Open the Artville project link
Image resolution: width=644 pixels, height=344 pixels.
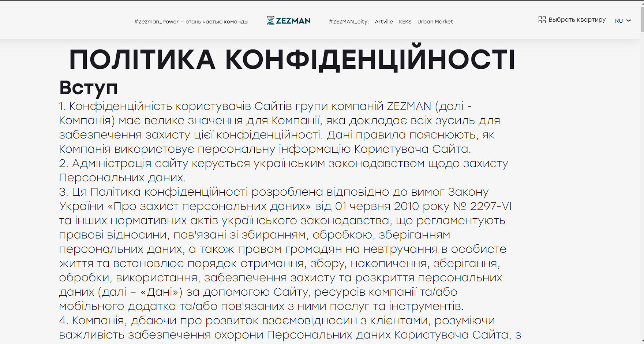pos(384,22)
